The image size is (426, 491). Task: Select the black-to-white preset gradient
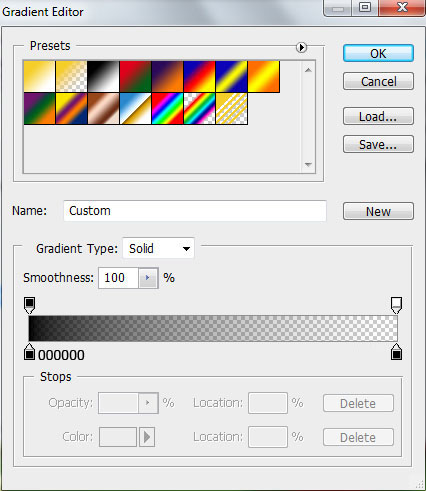(103, 76)
